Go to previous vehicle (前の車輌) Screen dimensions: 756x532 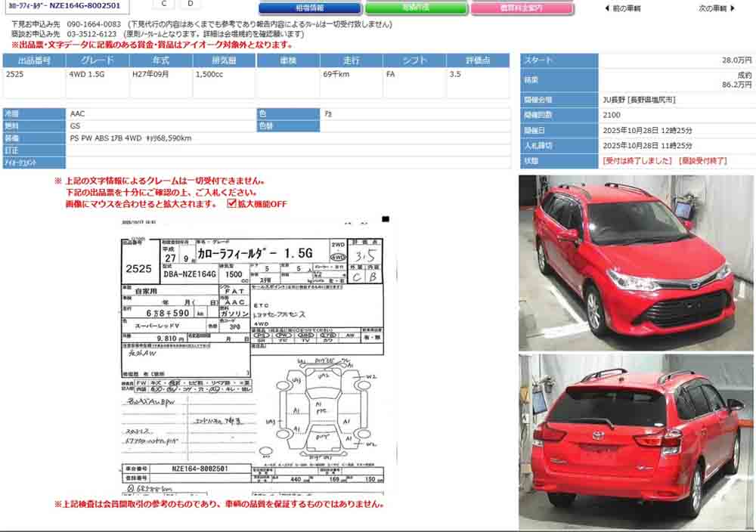point(623,8)
